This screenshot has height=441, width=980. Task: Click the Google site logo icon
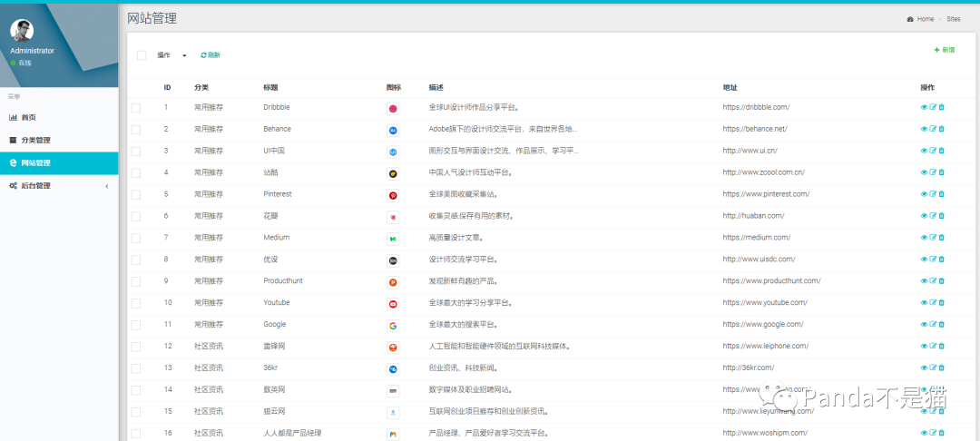(x=393, y=326)
